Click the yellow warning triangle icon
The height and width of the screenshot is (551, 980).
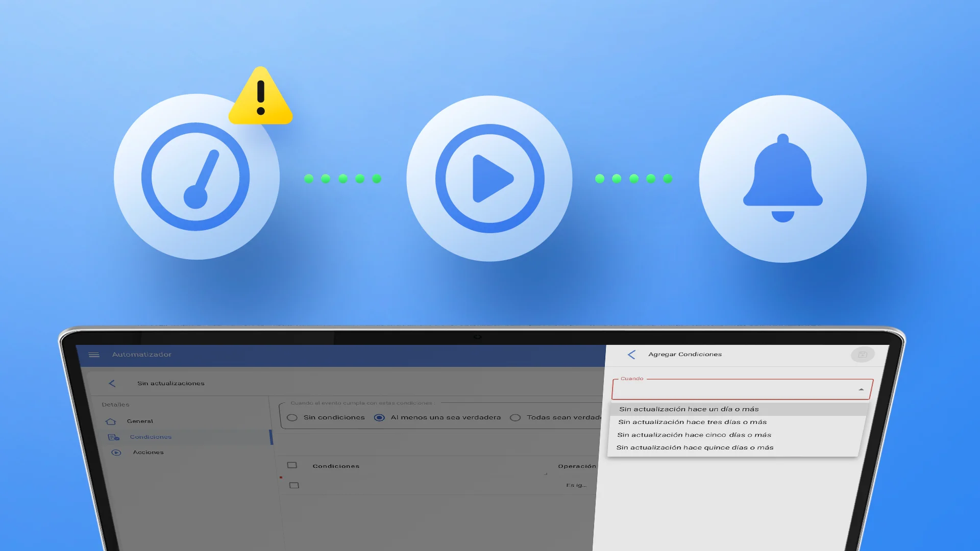260,98
